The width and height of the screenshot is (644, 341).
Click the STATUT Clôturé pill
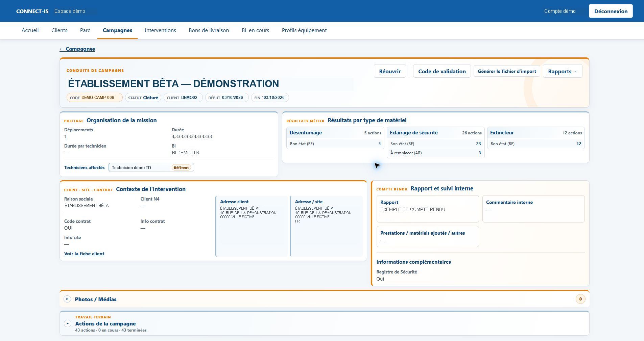tap(143, 98)
